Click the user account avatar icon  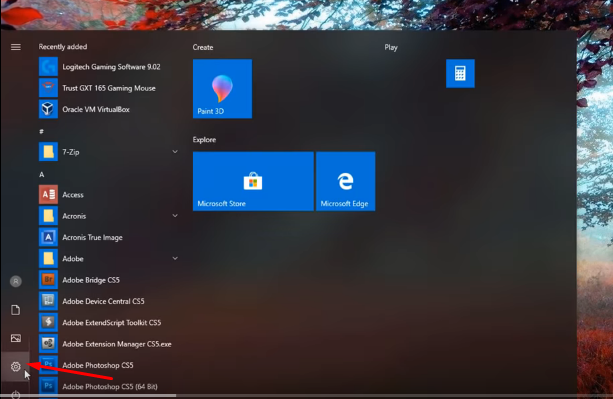16,281
